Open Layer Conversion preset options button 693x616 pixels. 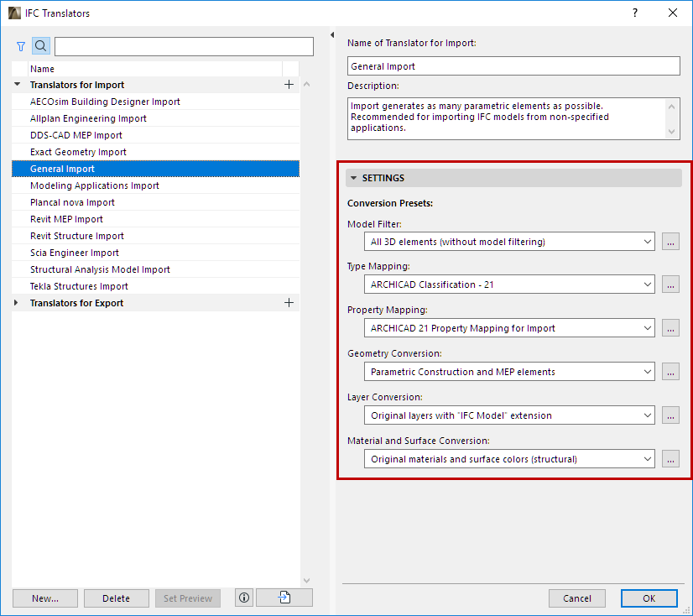(x=670, y=415)
